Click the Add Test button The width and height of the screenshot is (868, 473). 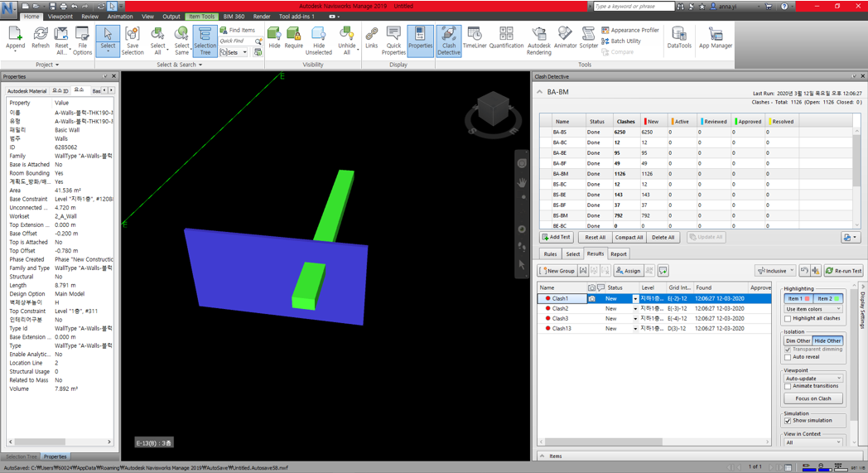point(557,237)
